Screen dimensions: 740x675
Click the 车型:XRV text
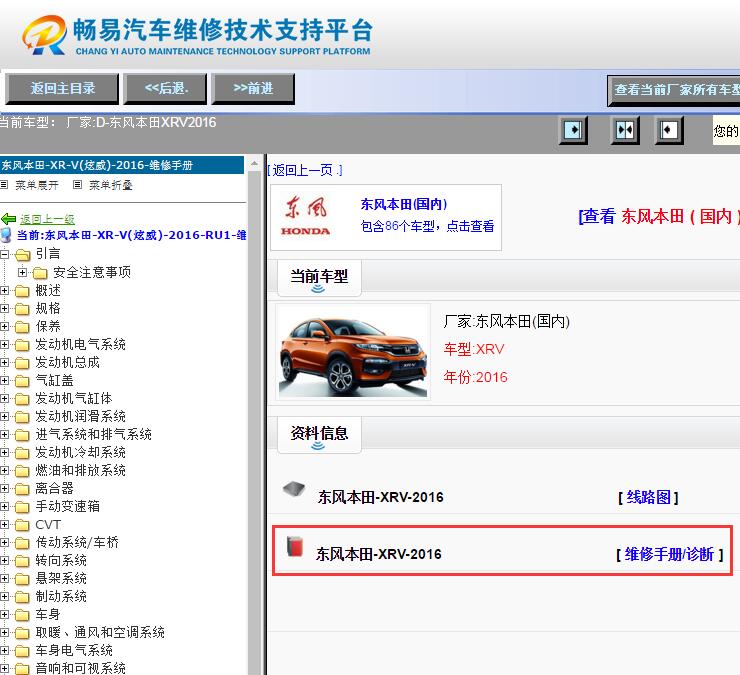(474, 349)
